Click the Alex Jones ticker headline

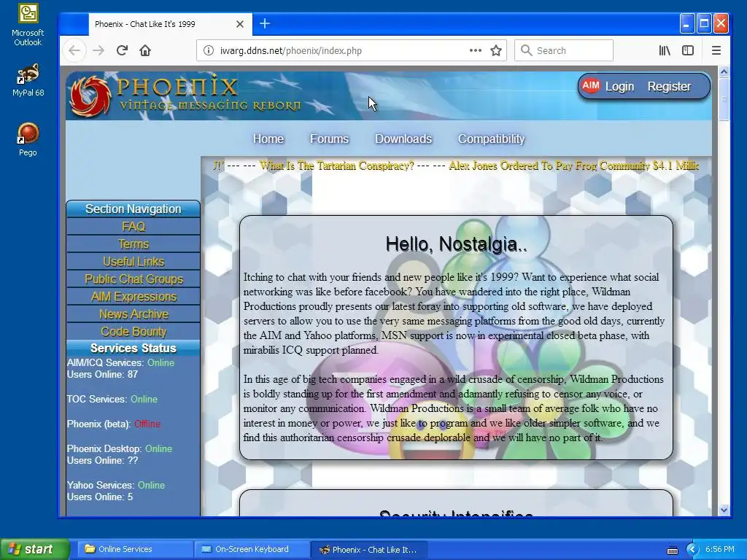pos(574,166)
